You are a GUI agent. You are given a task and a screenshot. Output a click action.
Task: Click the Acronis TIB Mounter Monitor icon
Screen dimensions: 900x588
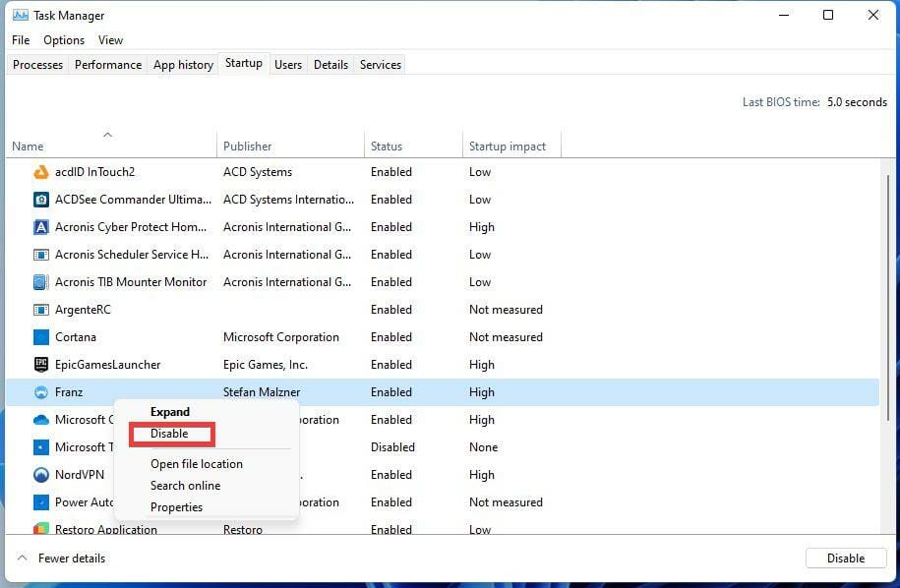41,282
